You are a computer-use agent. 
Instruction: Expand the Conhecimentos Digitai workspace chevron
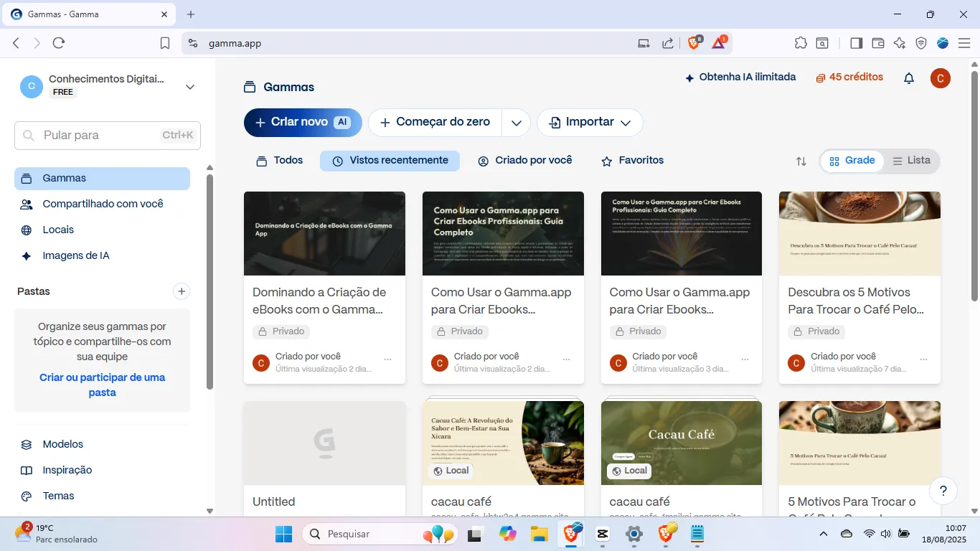click(190, 87)
